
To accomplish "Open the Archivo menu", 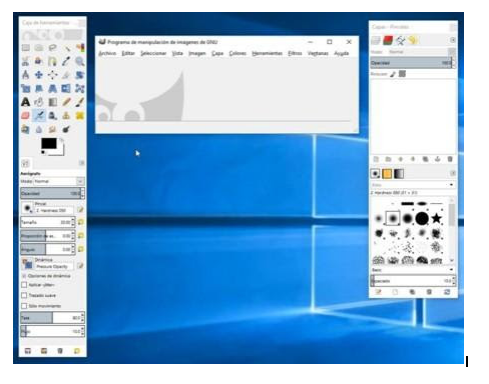I will click(x=107, y=53).
